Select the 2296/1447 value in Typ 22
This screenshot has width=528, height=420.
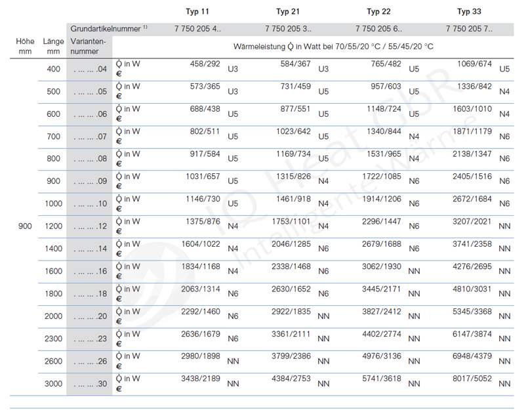382,221
